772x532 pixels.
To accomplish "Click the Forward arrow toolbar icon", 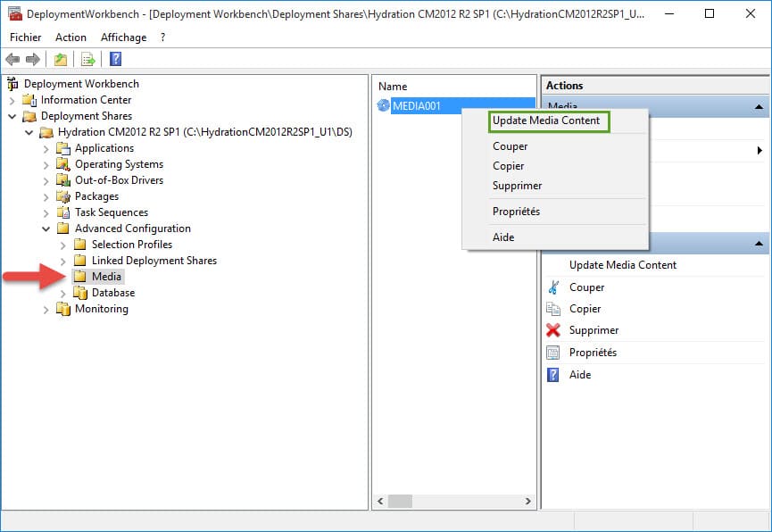I will (33, 60).
